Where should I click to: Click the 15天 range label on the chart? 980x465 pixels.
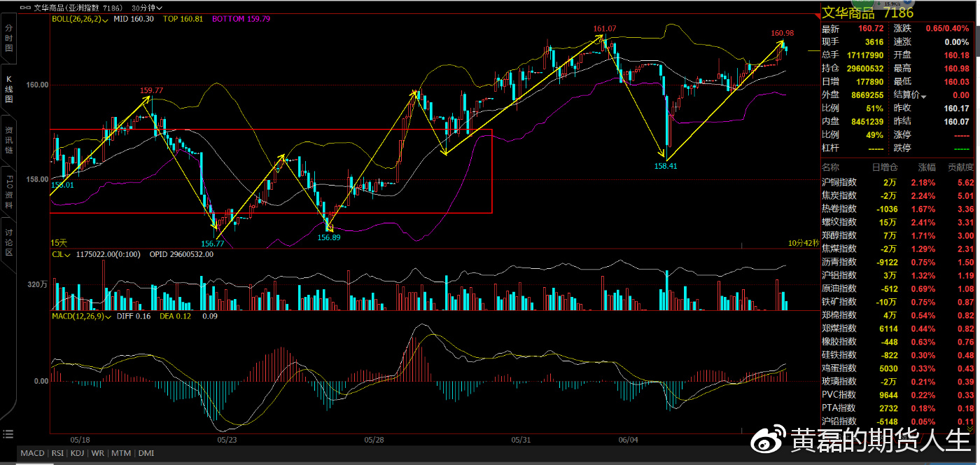coord(59,243)
